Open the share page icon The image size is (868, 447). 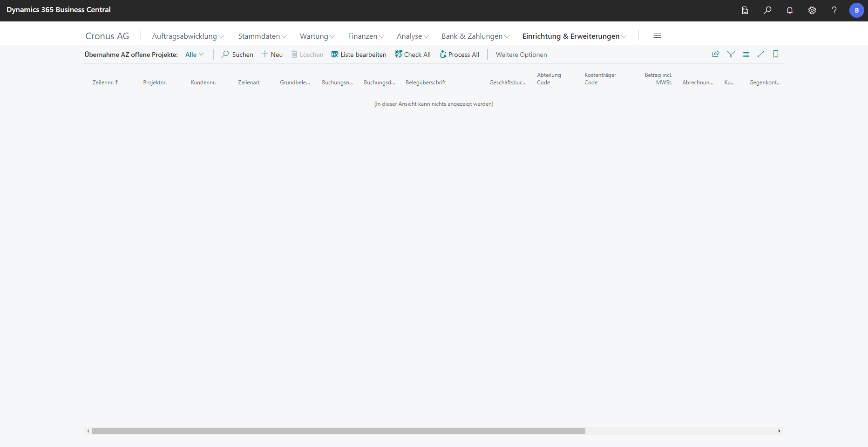[716, 55]
